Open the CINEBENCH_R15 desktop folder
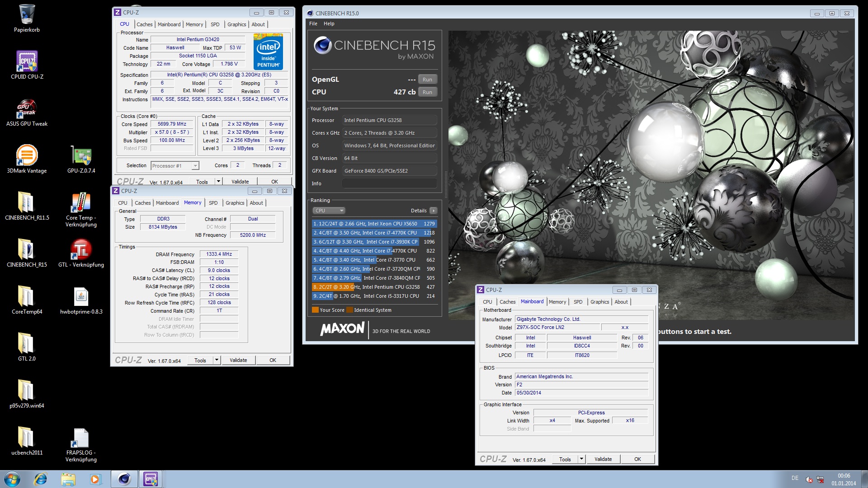Viewport: 868px width, 488px height. tap(27, 253)
